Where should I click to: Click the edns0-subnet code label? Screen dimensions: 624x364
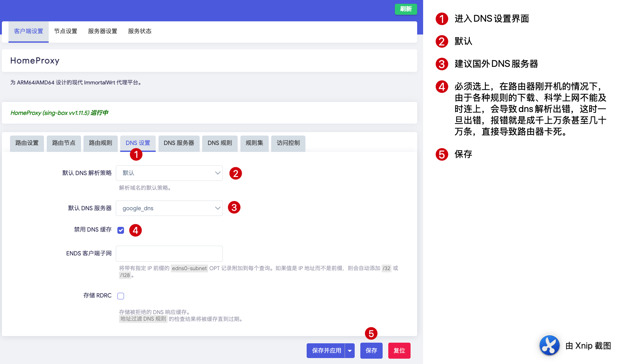[189, 268]
